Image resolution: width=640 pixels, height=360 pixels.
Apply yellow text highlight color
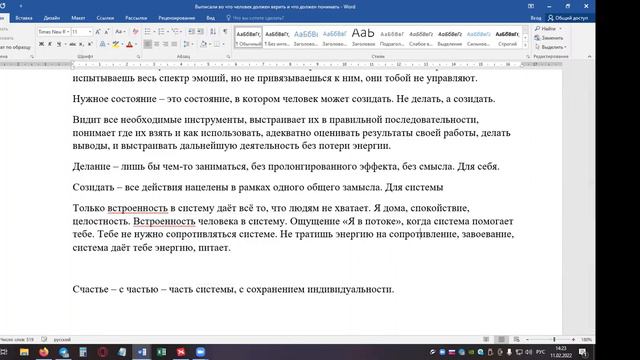(116, 44)
